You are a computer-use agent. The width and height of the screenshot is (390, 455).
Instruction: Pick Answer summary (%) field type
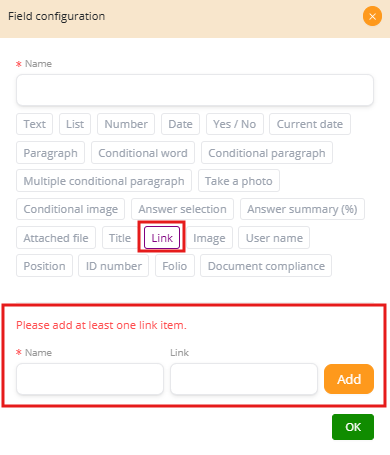tap(302, 209)
